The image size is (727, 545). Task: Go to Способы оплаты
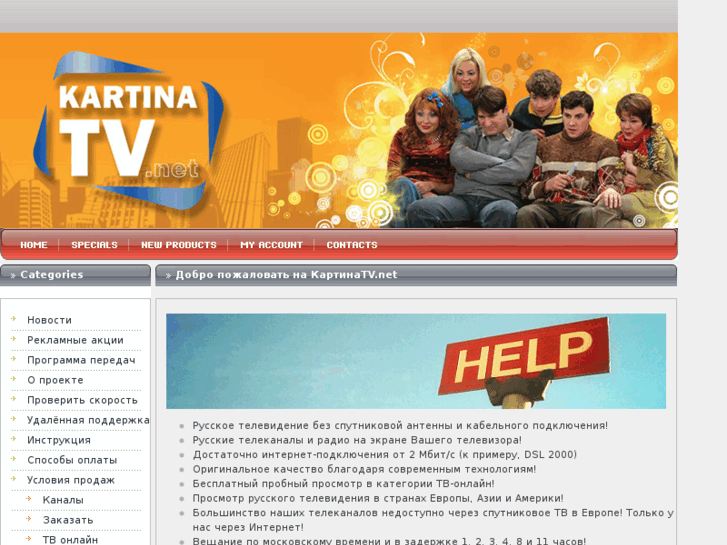pyautogui.click(x=72, y=460)
